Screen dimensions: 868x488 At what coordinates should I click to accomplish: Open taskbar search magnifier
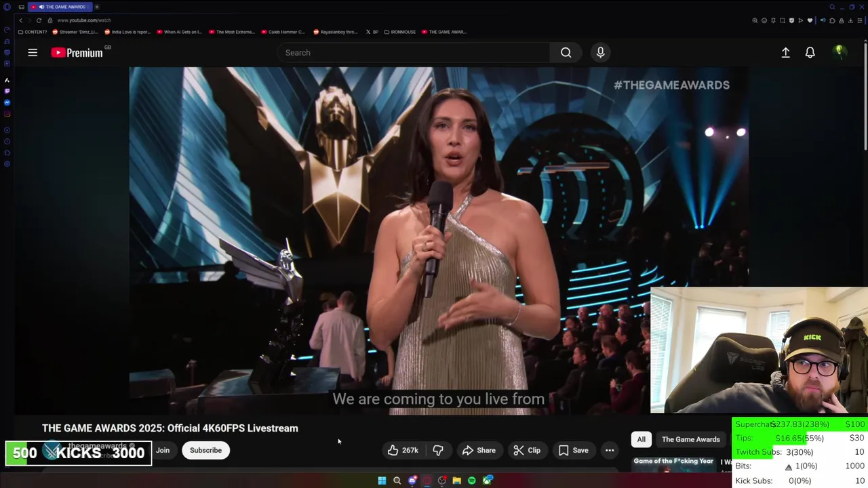point(397,481)
